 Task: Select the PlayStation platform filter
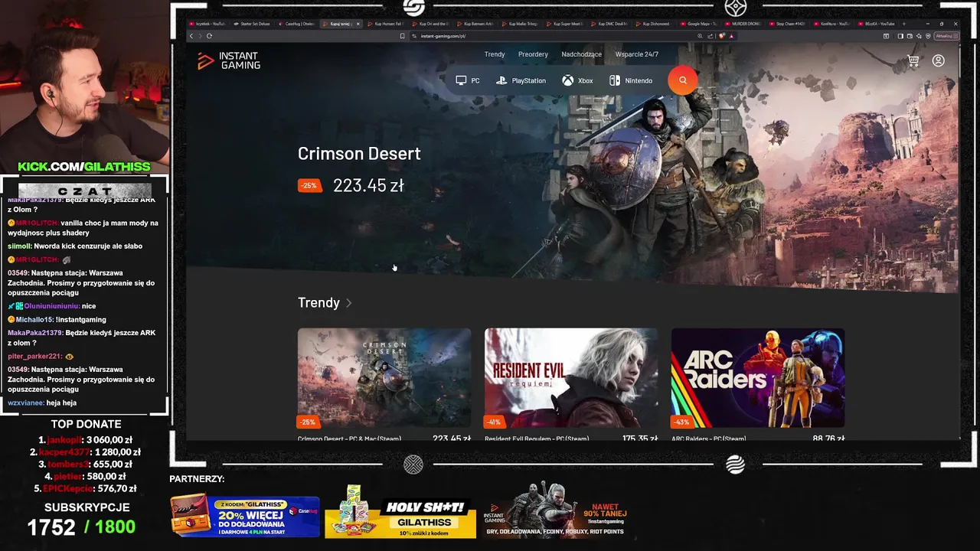(x=521, y=80)
